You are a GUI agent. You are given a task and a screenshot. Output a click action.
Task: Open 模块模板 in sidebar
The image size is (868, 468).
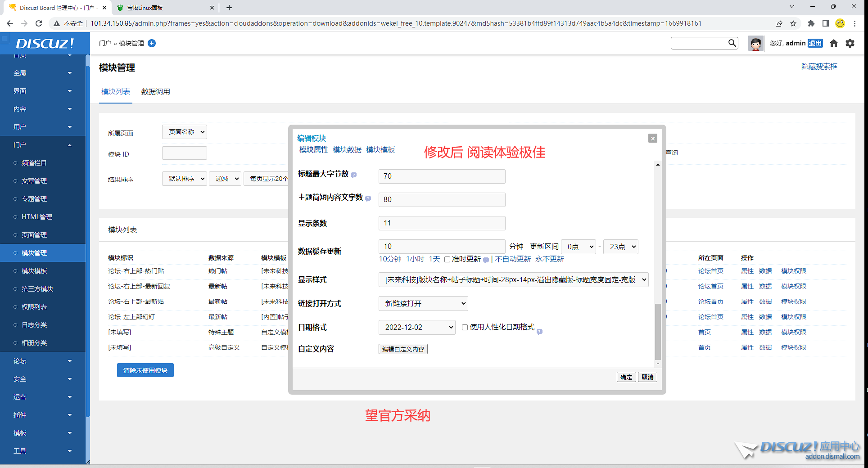coord(34,271)
